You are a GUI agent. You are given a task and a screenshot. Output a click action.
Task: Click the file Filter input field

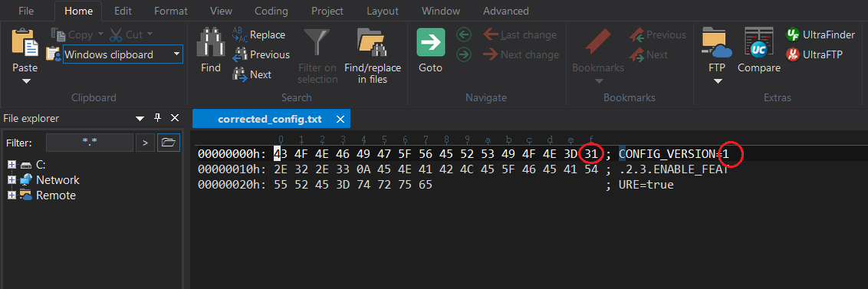(90, 143)
